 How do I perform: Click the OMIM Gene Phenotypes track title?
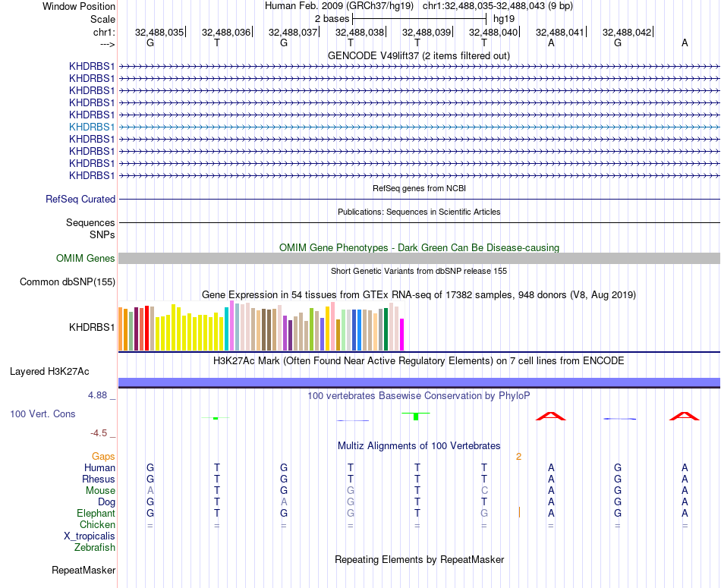[x=419, y=247]
